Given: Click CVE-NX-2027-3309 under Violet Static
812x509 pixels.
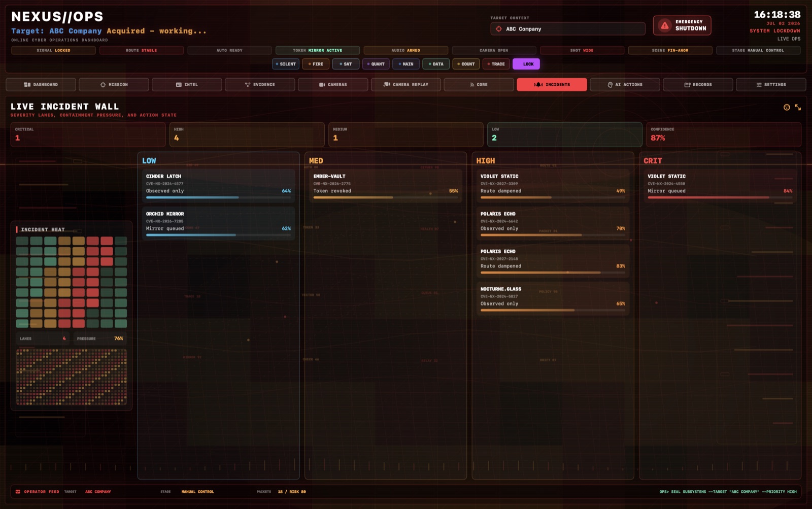Looking at the screenshot, I should (x=499, y=184).
